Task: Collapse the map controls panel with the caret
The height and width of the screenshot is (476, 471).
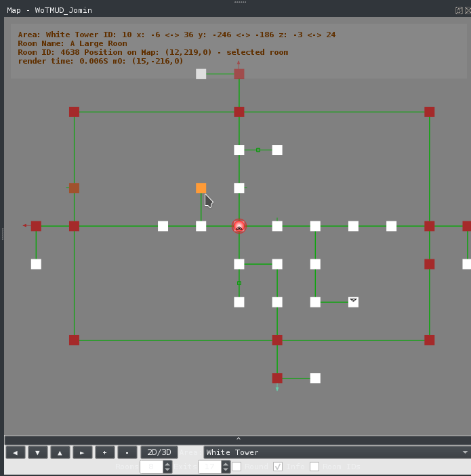Action: (x=239, y=439)
